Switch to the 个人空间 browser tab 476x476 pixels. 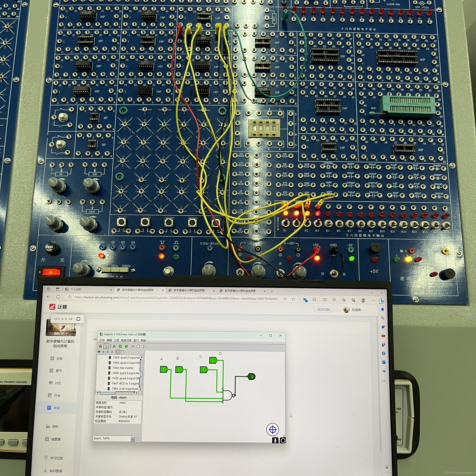click(76, 289)
